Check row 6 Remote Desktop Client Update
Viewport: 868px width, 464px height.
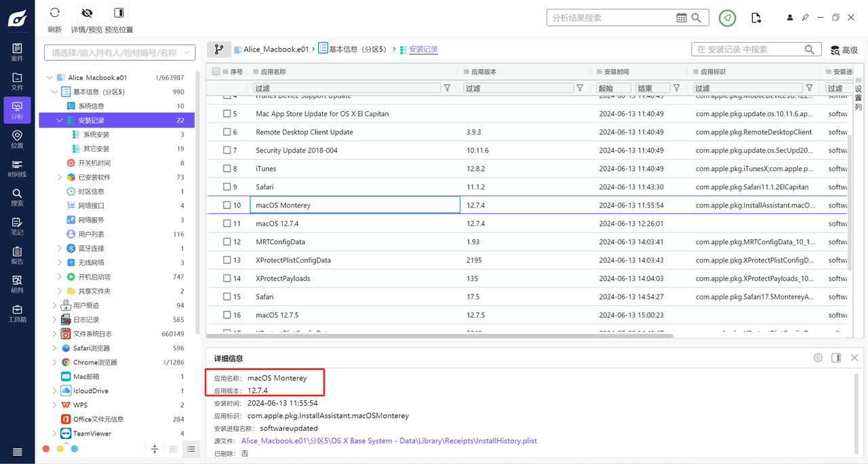pos(227,132)
